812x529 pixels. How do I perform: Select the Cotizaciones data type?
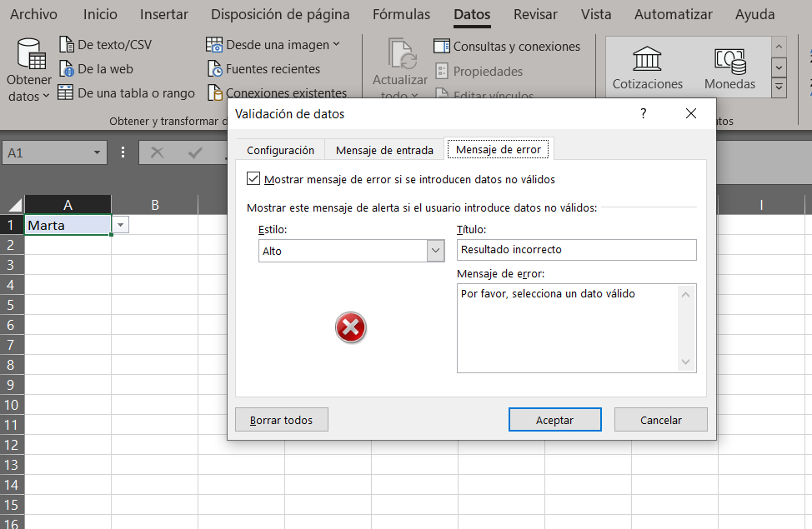(x=647, y=68)
